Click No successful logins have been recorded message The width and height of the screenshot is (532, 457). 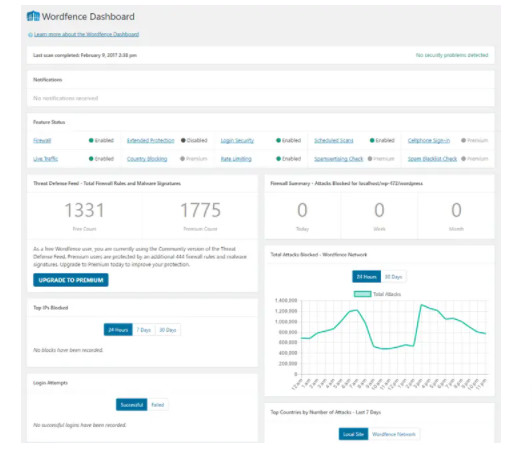[79, 425]
